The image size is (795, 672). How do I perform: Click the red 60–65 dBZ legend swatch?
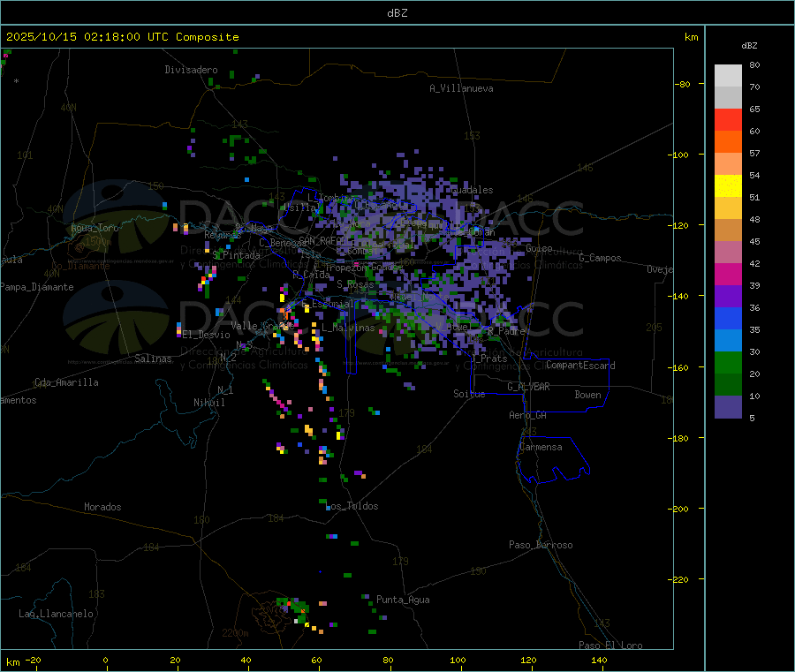(728, 119)
